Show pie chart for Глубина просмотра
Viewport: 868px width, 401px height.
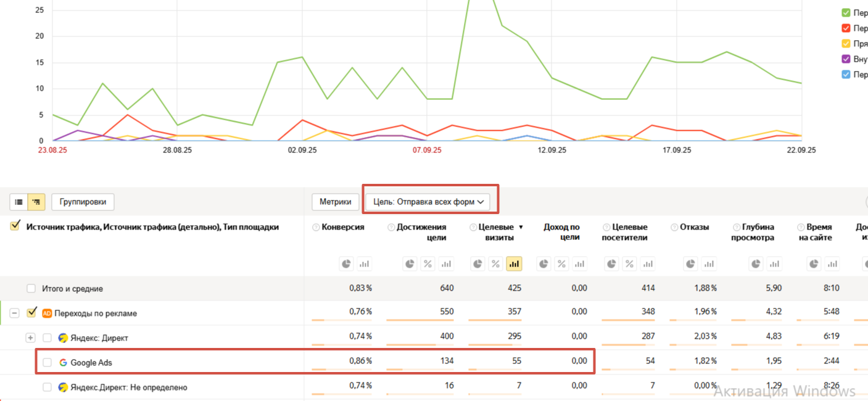click(757, 264)
